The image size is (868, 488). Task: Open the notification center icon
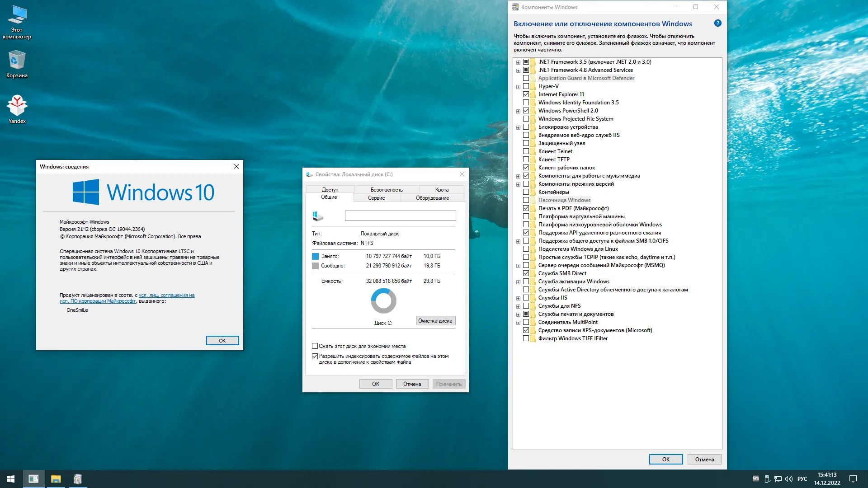coord(853,479)
